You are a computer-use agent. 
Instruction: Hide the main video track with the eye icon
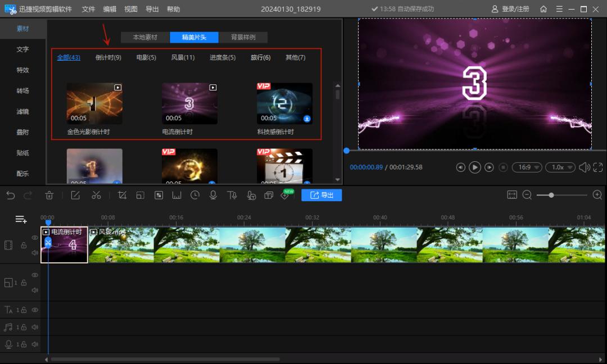point(35,238)
